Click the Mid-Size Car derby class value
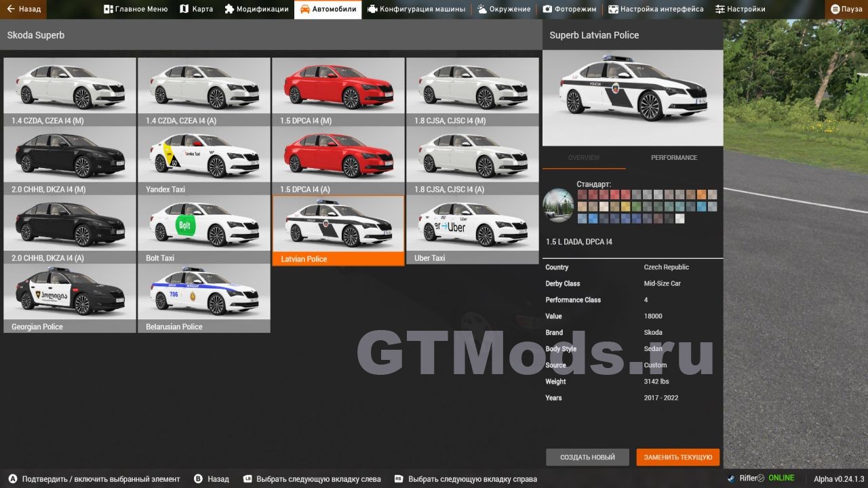This screenshot has width=868, height=488. pos(663,283)
